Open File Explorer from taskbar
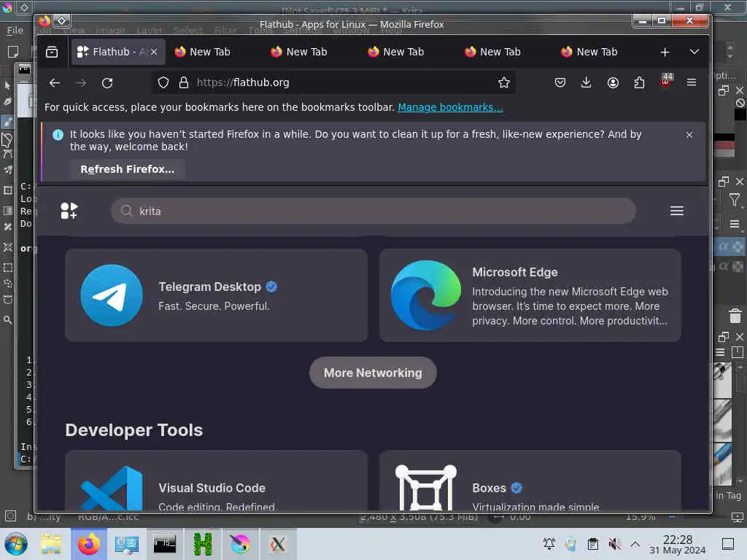Screen dimensions: 747x560 [51, 544]
